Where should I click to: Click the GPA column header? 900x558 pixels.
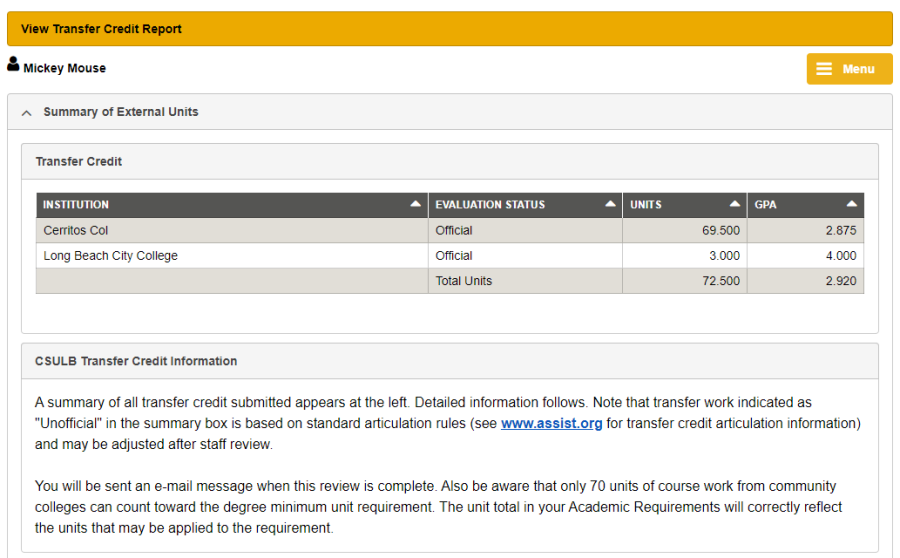(805, 205)
